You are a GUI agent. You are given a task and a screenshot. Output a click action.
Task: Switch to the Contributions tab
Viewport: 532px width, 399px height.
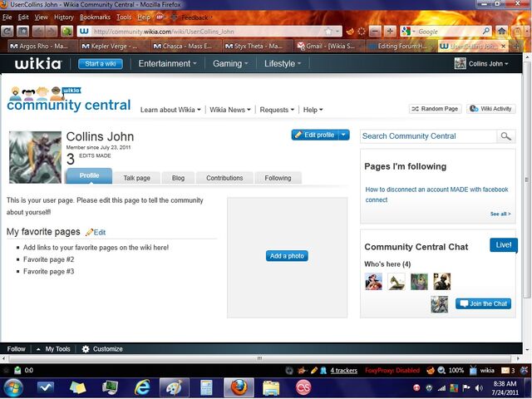[224, 178]
